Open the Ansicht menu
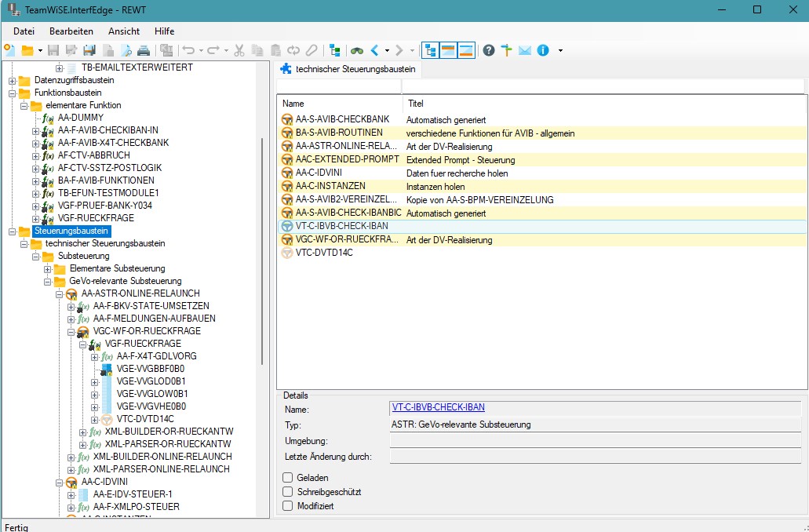The width and height of the screenshot is (809, 532). [x=124, y=31]
